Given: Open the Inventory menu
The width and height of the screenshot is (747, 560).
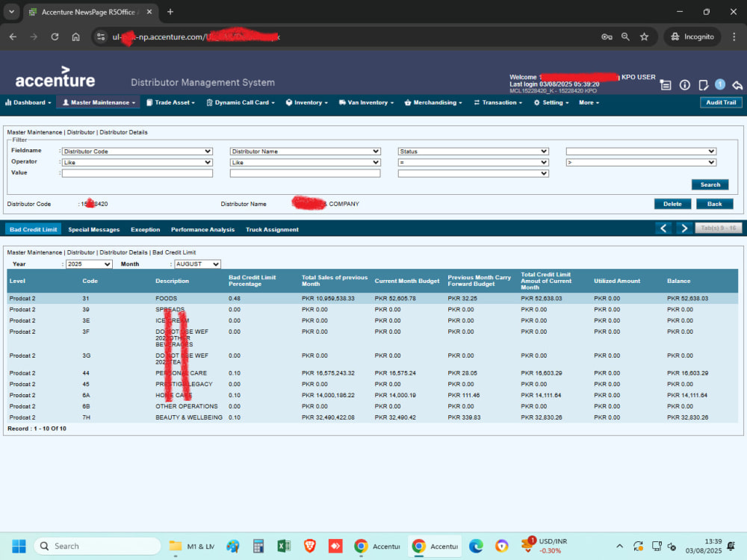Looking at the screenshot, I should coord(307,102).
